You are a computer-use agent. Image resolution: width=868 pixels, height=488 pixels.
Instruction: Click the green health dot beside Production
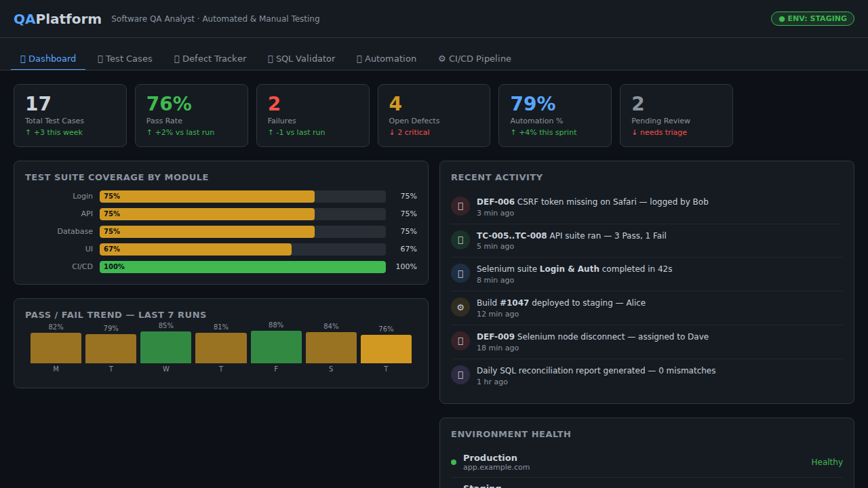coord(453,462)
